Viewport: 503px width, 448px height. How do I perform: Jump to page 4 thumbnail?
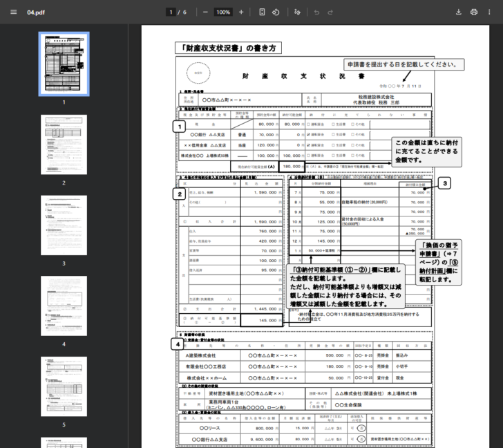click(64, 306)
